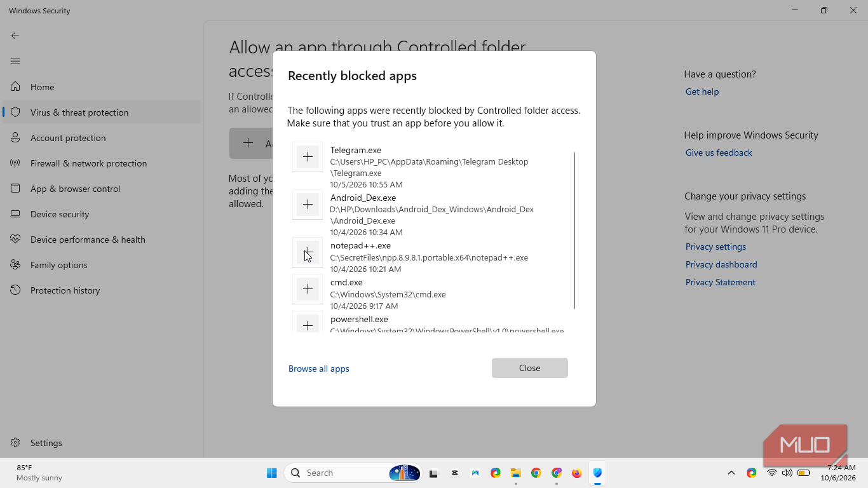Click the Telegram.exe file name
The width and height of the screenshot is (868, 488).
pyautogui.click(x=356, y=150)
